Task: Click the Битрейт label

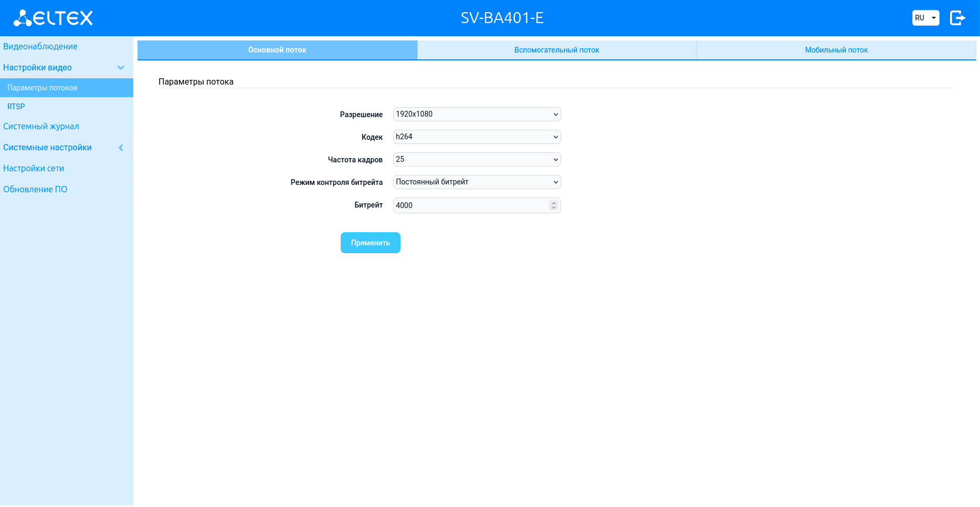Action: [368, 205]
